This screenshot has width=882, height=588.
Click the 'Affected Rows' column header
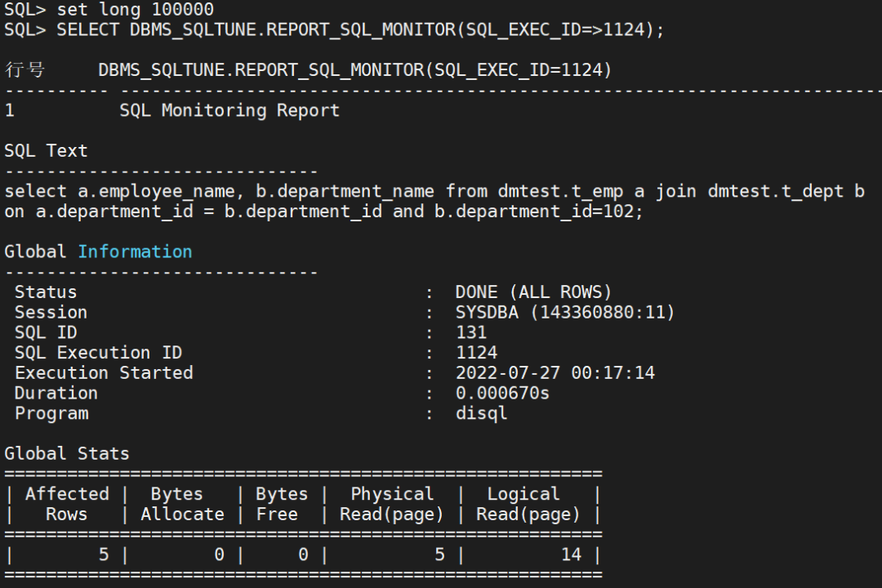[x=67, y=504]
